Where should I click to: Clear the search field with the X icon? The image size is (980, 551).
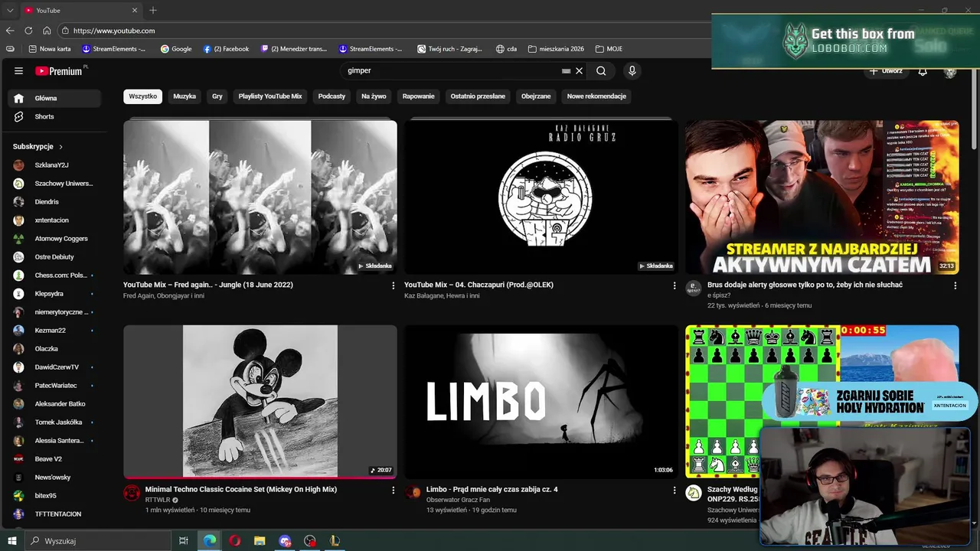(x=579, y=70)
